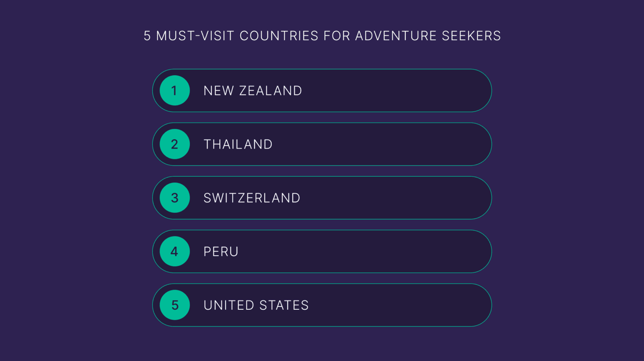Select the word STATES

point(284,305)
